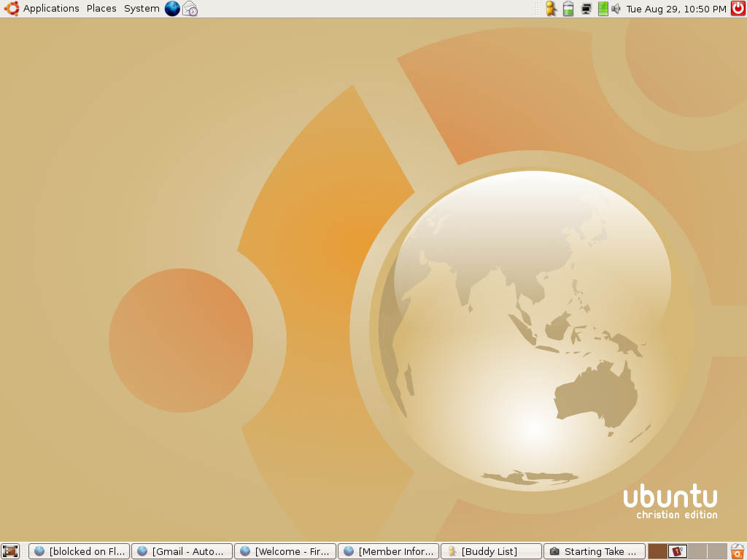Image resolution: width=747 pixels, height=560 pixels.
Task: Open the Trash icon in bottom panel
Action: pyautogui.click(x=738, y=551)
